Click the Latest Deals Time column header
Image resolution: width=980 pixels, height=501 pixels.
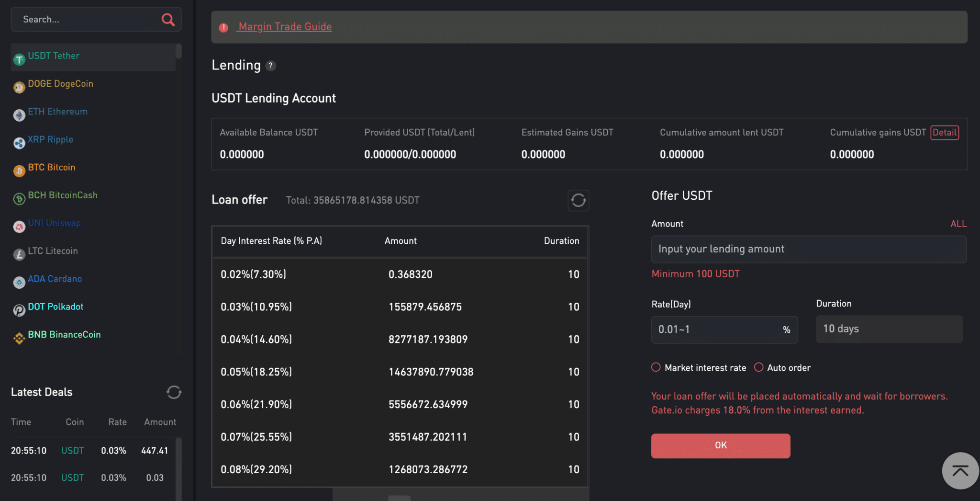(x=21, y=422)
